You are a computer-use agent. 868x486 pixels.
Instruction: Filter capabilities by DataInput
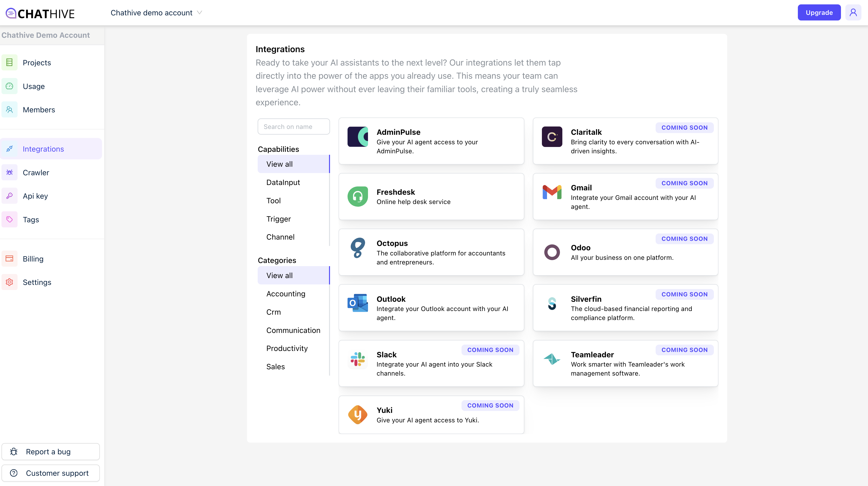click(x=283, y=183)
